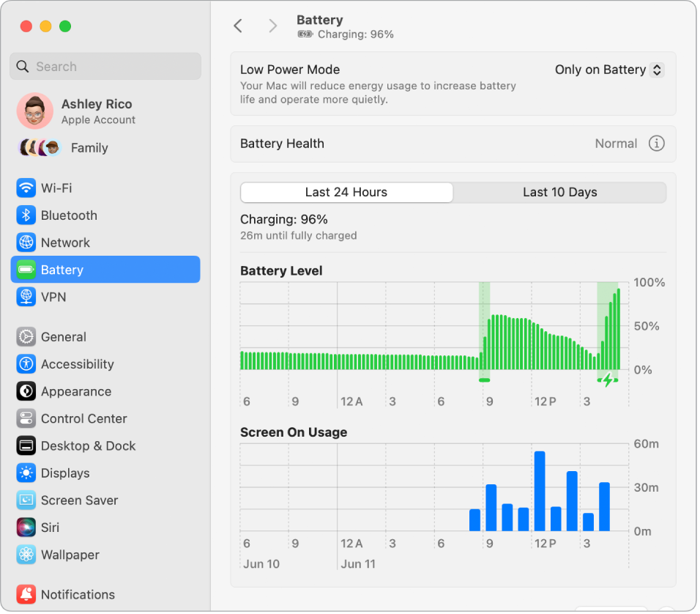The width and height of the screenshot is (700, 614).
Task: Select the Battery icon in the sidebar
Action: [x=26, y=269]
